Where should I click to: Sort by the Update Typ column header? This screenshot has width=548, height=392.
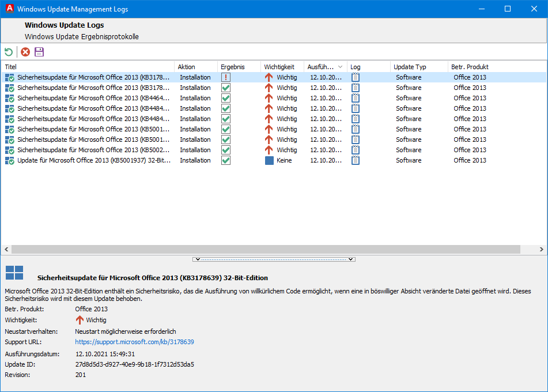click(419, 67)
